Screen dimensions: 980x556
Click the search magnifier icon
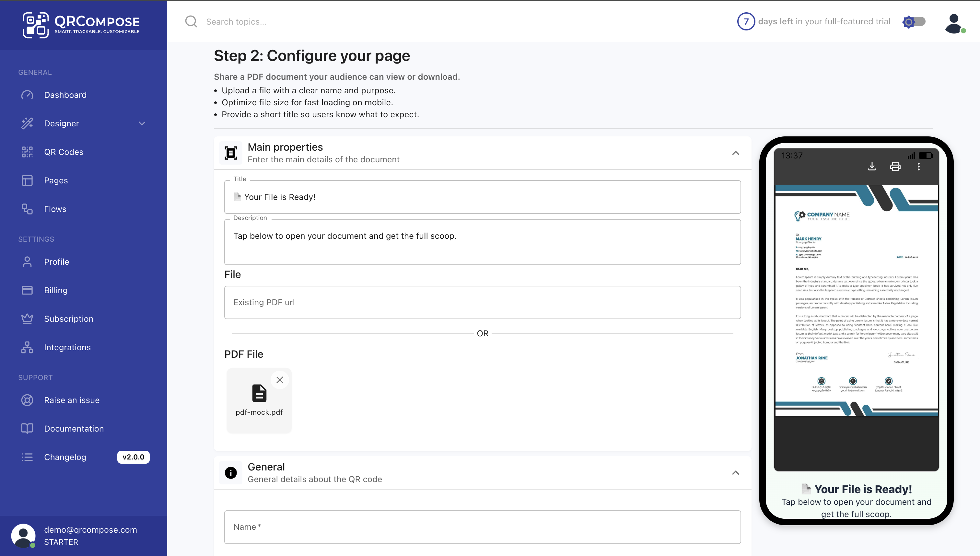tap(191, 21)
